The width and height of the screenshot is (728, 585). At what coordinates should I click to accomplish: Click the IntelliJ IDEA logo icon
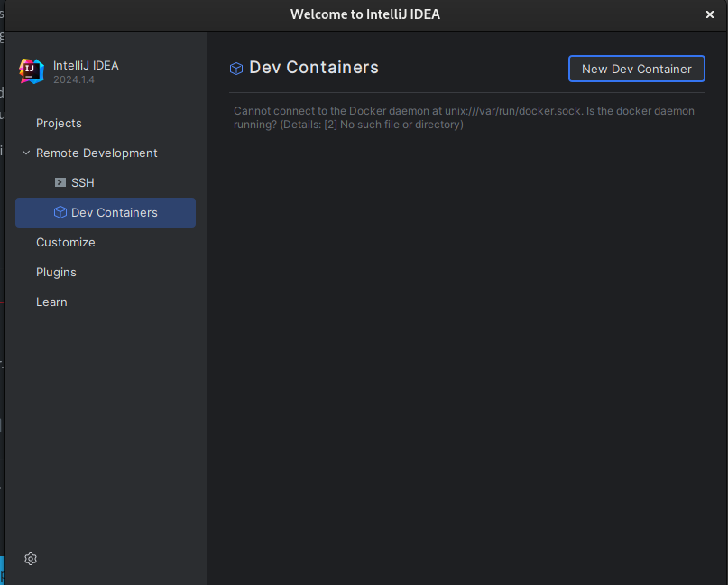tap(32, 71)
